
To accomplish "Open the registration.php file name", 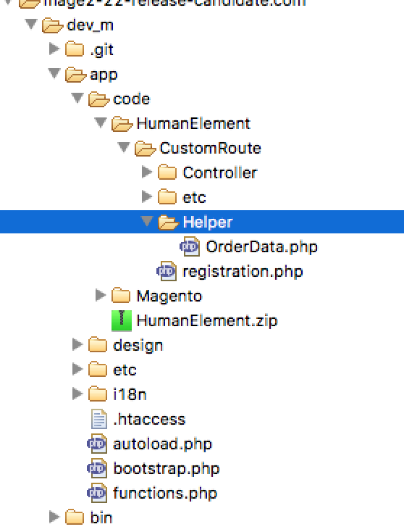I will (243, 272).
